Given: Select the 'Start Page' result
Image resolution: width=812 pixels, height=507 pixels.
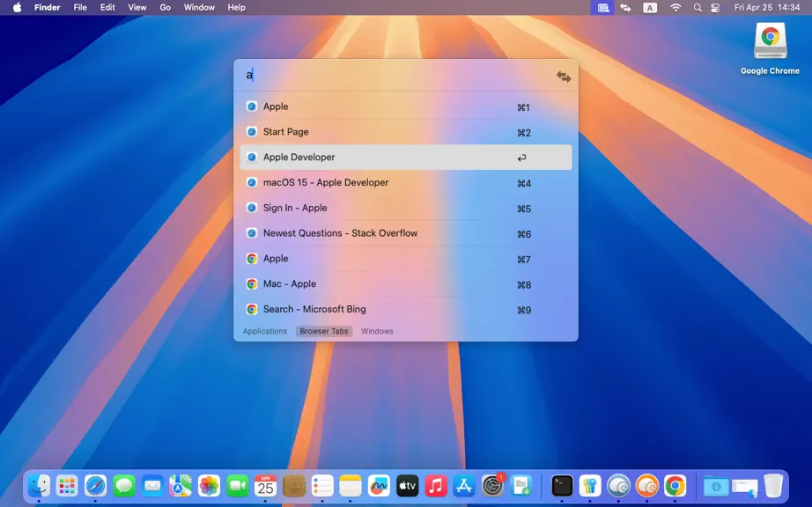Looking at the screenshot, I should [x=406, y=132].
